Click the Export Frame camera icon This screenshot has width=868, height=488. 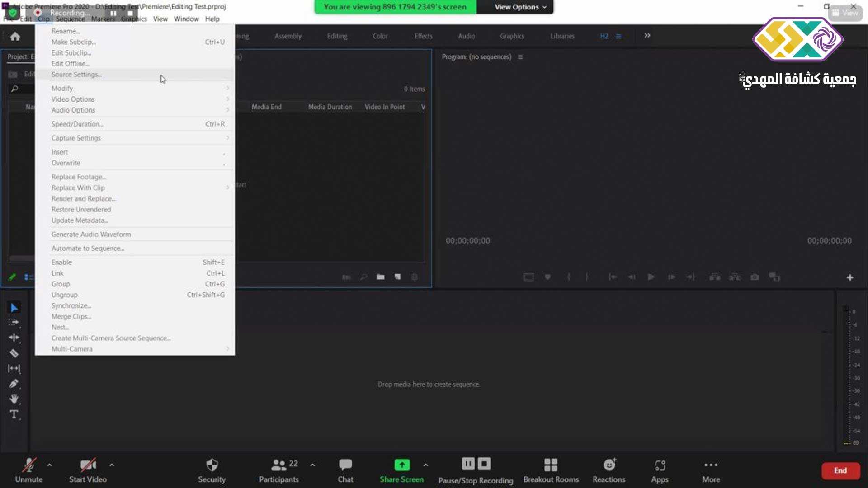point(755,277)
